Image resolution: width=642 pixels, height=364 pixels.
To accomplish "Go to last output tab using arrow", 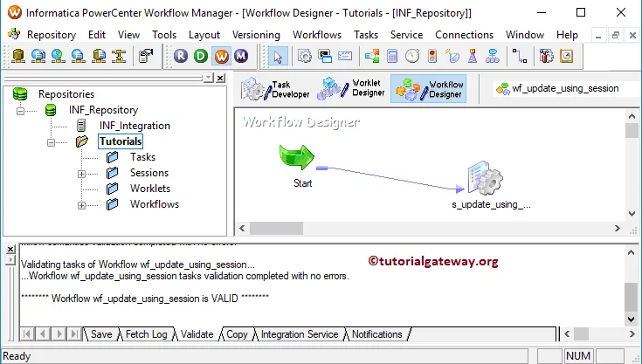I will [74, 334].
